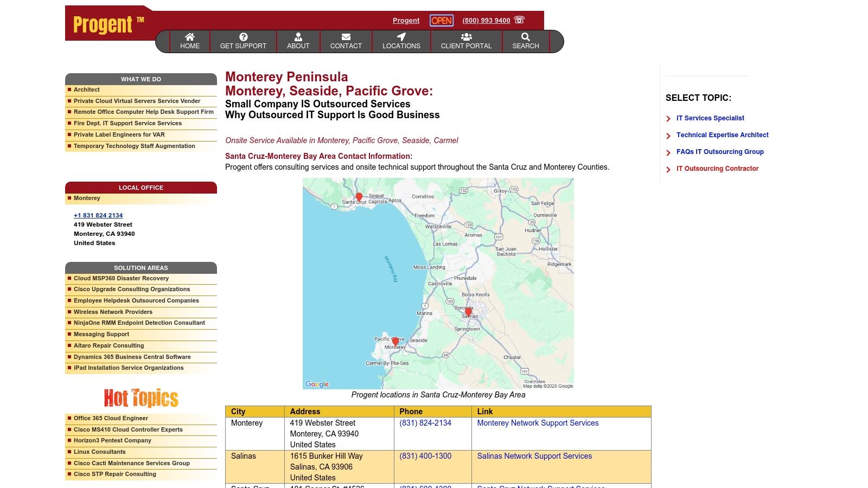The height and width of the screenshot is (488, 868).
Task: Select Technical Expertise Architect topic
Action: (x=722, y=135)
